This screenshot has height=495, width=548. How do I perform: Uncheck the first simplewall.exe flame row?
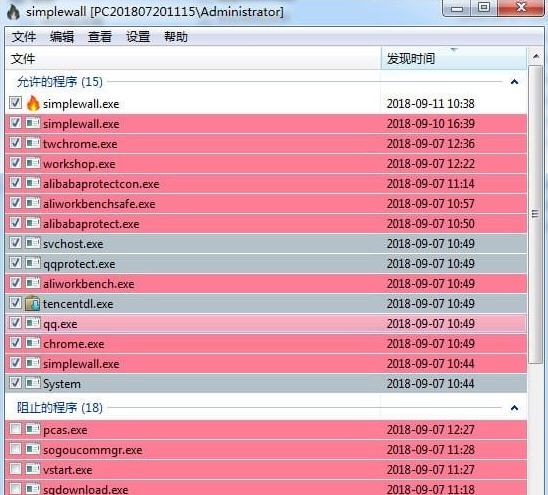point(15,103)
